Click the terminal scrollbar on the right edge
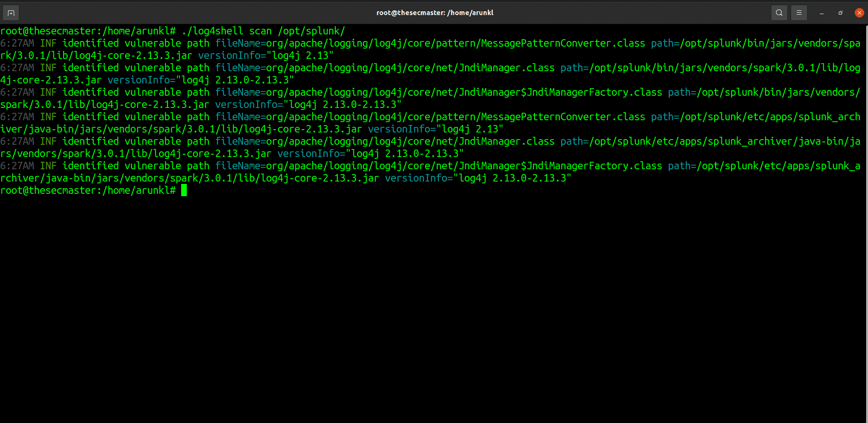The height and width of the screenshot is (423, 868). coord(866,223)
